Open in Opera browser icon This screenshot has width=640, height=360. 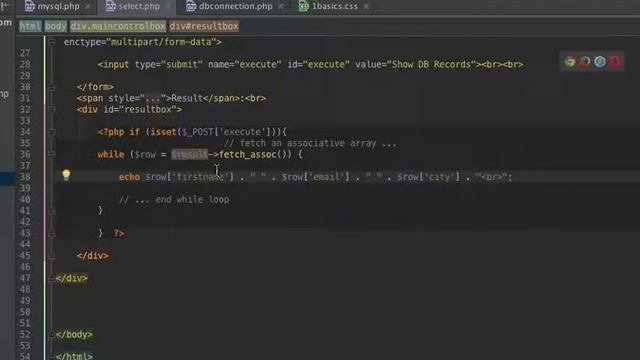point(615,62)
